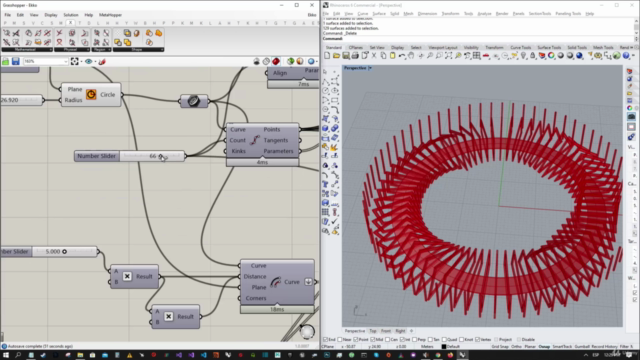This screenshot has width=640, height=360.
Task: Expand the Shape panel dropdown
Action: [x=162, y=49]
